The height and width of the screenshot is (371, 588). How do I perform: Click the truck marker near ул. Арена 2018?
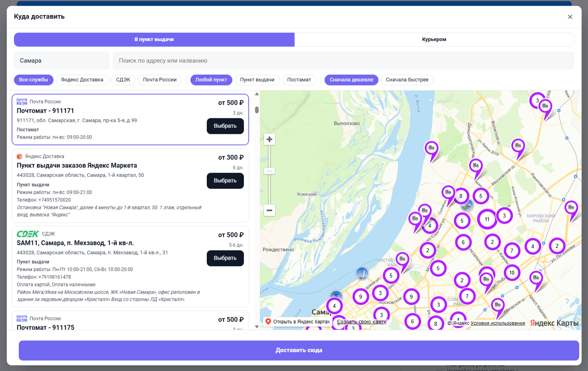coord(518,147)
